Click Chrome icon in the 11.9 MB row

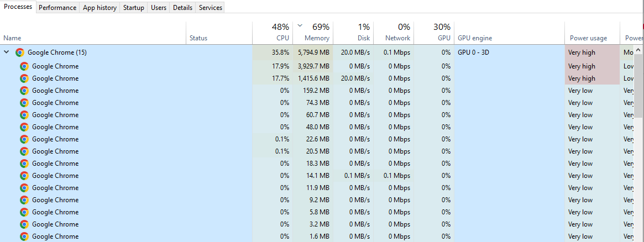[24, 188]
